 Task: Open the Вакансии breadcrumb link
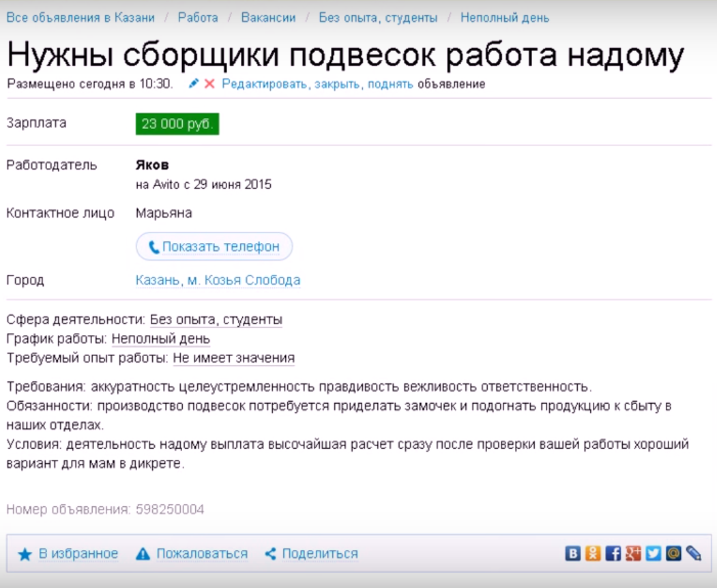tap(268, 18)
